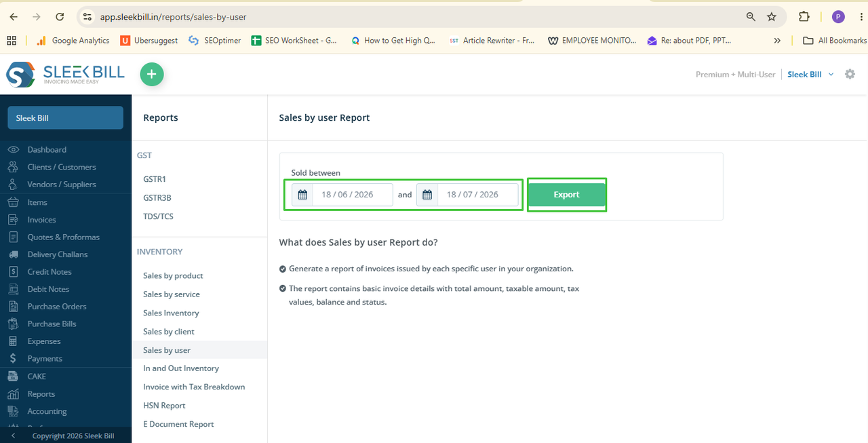Click the end date calendar icon
Screen dimensions: 868x443
427,195
